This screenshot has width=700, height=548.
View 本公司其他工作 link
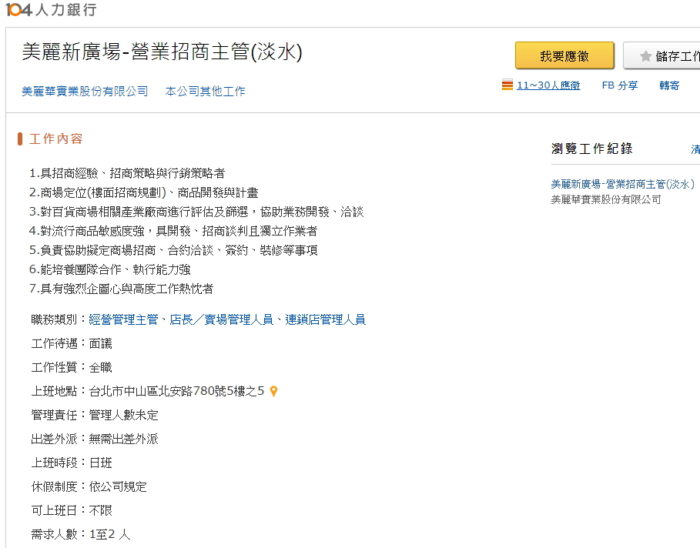pyautogui.click(x=205, y=91)
